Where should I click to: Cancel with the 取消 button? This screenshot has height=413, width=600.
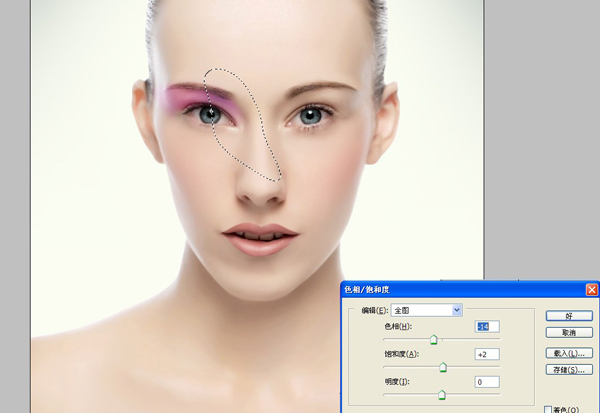coord(569,332)
